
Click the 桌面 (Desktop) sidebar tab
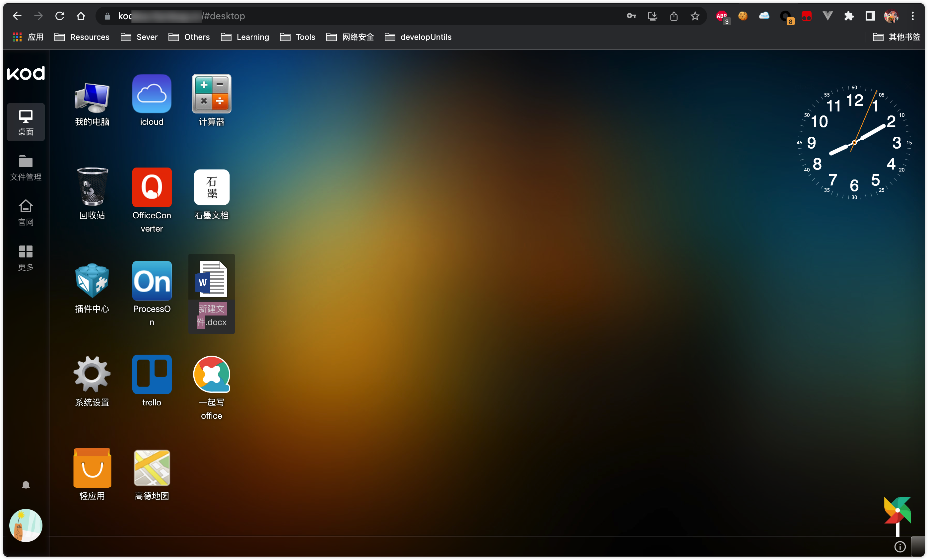click(25, 122)
